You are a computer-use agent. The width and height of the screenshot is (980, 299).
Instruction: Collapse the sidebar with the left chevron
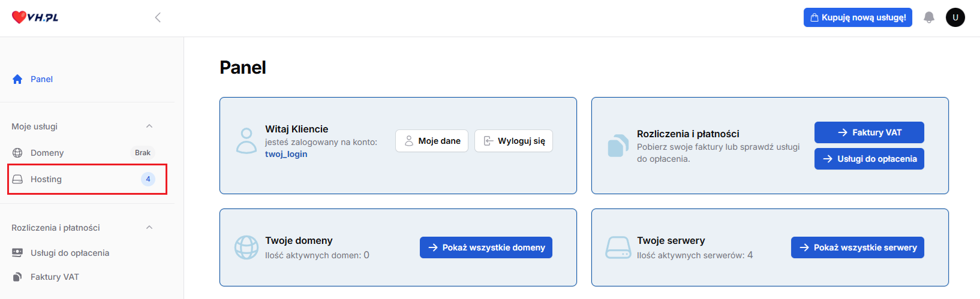coord(158,17)
